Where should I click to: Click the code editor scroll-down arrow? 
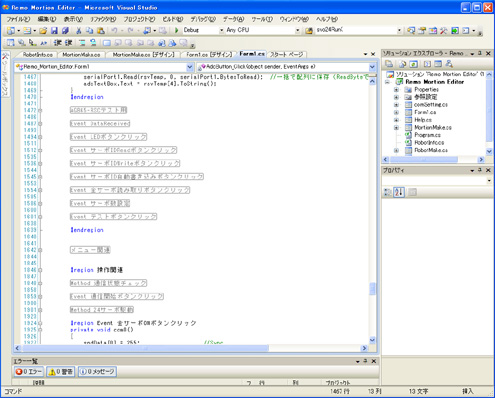click(x=372, y=340)
